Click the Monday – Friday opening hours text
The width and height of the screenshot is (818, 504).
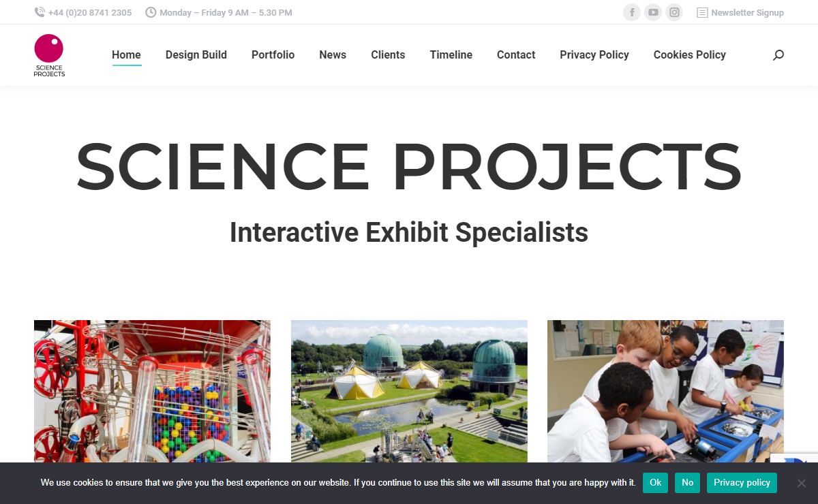[226, 12]
